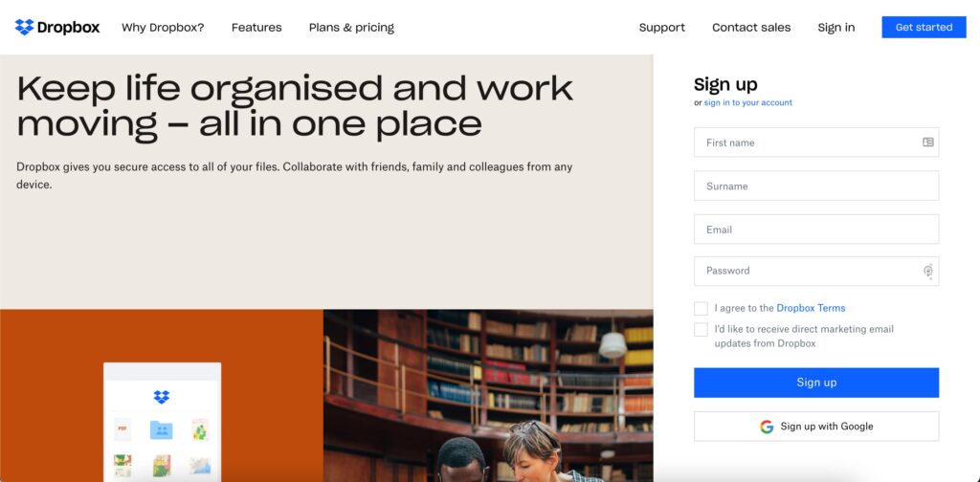Click Contact sales in the header
The width and height of the screenshot is (980, 482).
751,28
